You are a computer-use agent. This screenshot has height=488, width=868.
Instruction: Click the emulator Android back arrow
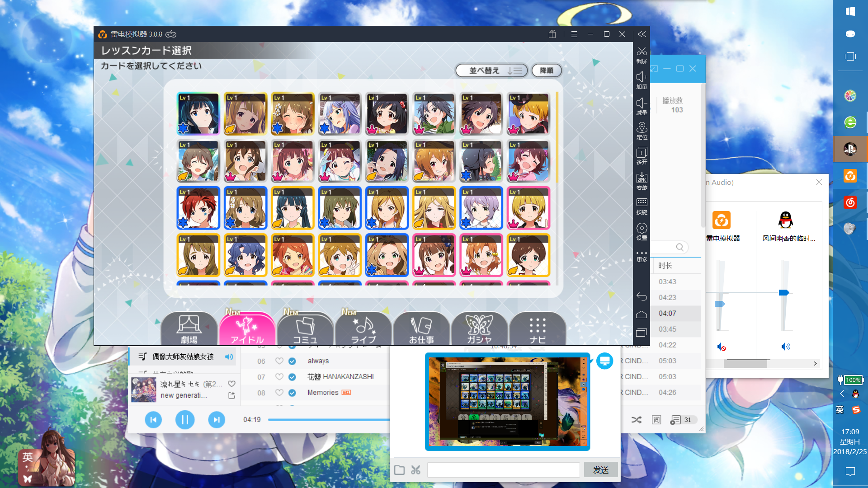[642, 296]
